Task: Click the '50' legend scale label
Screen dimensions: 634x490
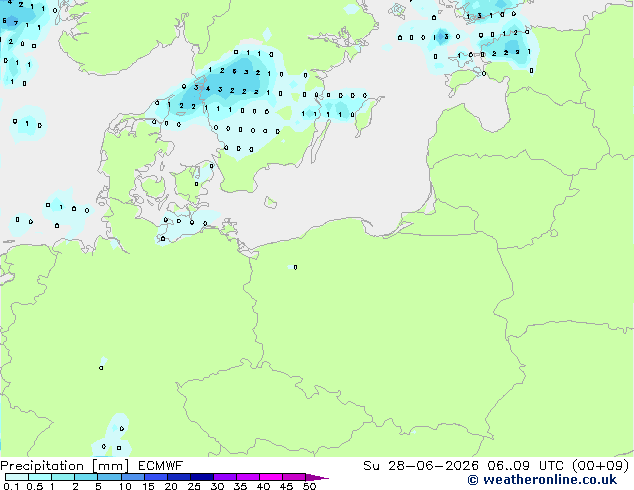Action: click(309, 486)
